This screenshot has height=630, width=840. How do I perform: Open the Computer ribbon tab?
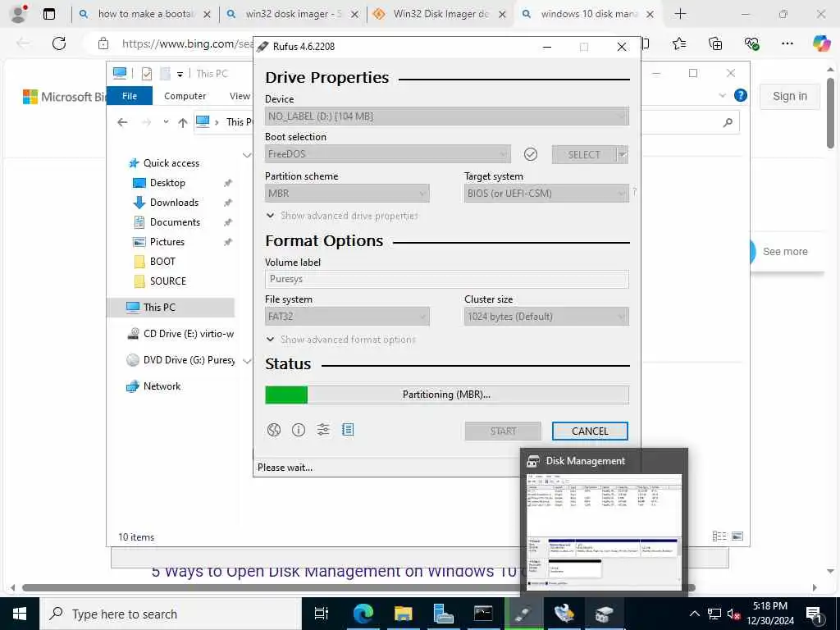coord(185,96)
